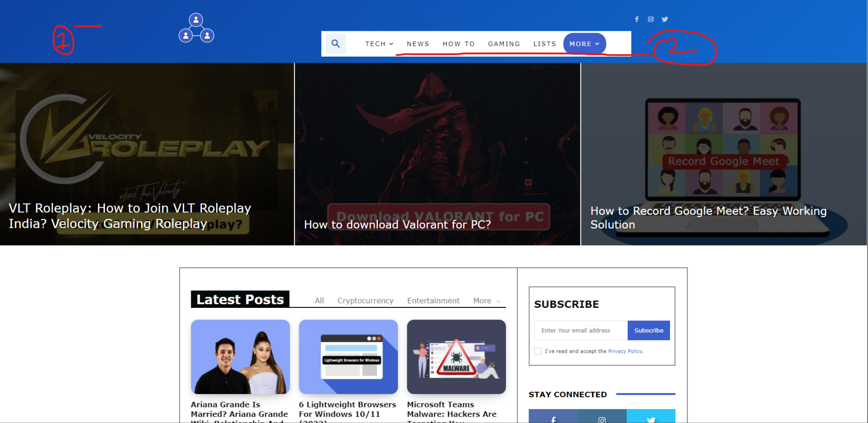This screenshot has width=868, height=423.
Task: Click the SUBSCRIBE heading
Action: [x=566, y=305]
